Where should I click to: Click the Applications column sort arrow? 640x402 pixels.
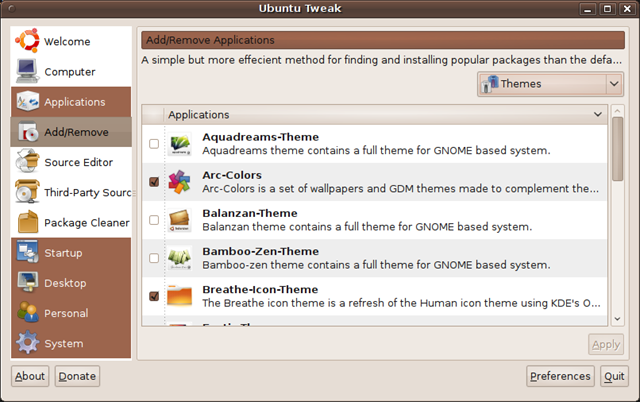point(598,115)
